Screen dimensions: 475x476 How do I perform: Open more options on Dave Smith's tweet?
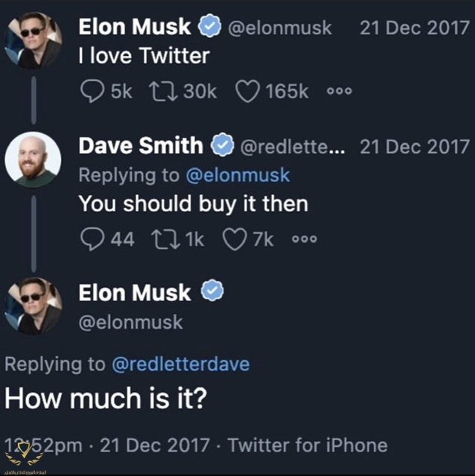304,239
